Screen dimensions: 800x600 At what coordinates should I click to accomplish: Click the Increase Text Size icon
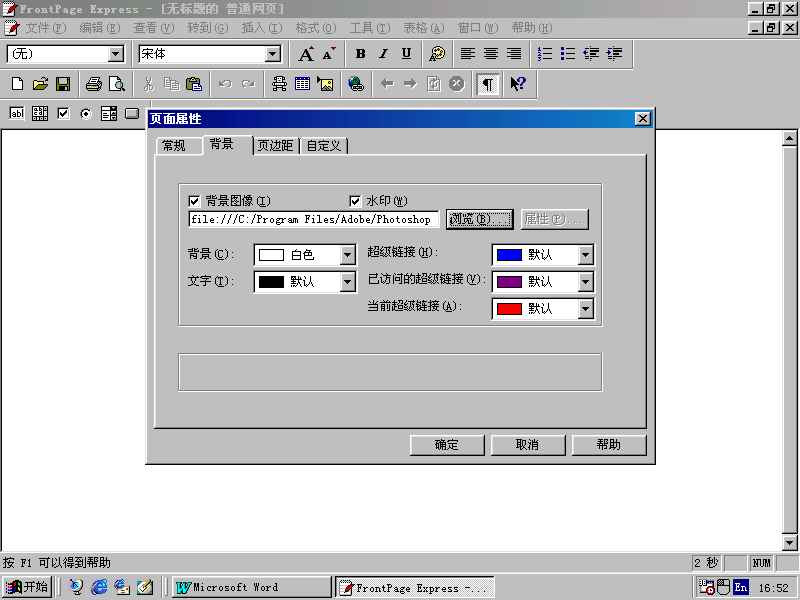[x=306, y=54]
